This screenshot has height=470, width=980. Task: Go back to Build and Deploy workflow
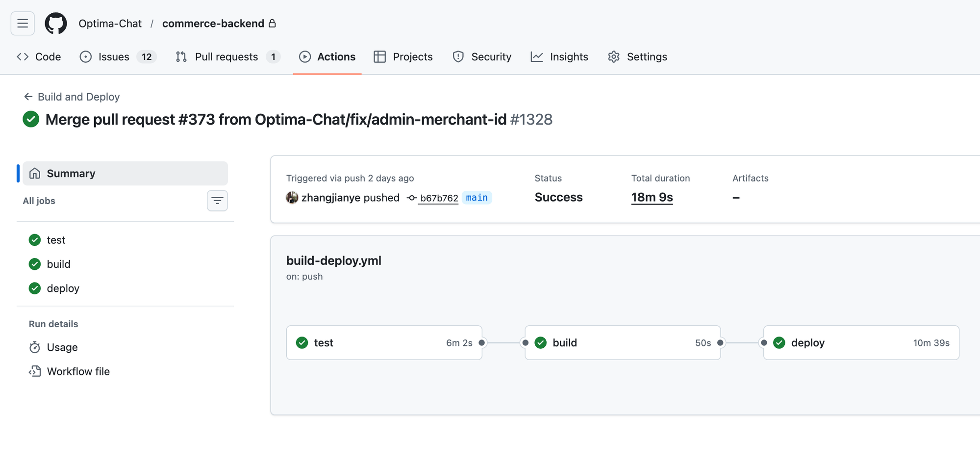point(78,97)
